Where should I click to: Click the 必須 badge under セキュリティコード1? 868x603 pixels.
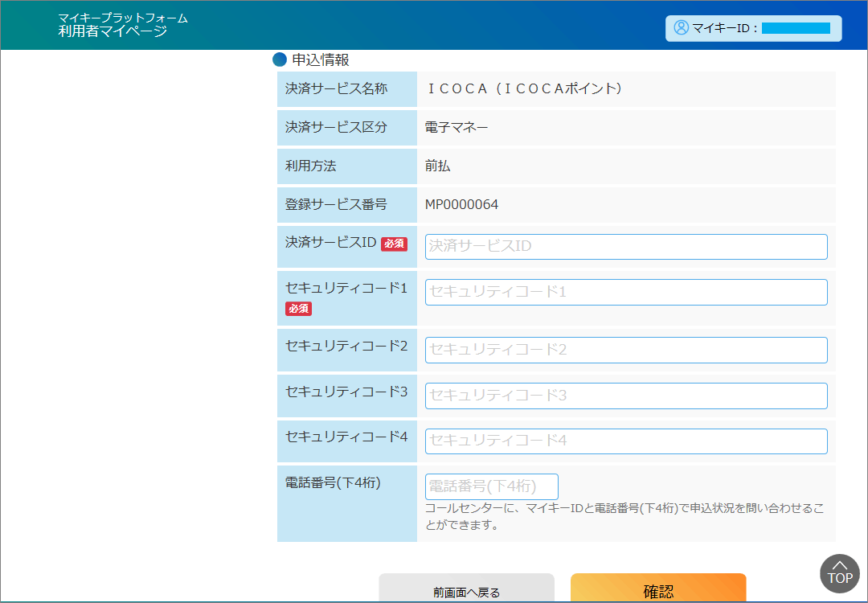[298, 309]
